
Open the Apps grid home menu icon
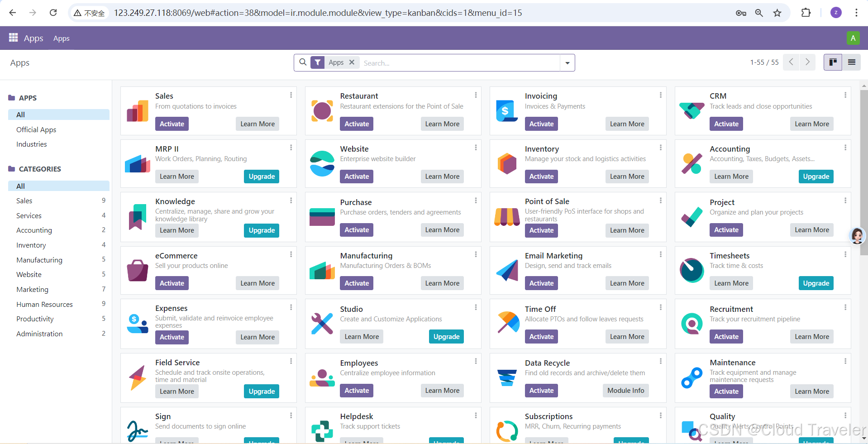point(14,38)
